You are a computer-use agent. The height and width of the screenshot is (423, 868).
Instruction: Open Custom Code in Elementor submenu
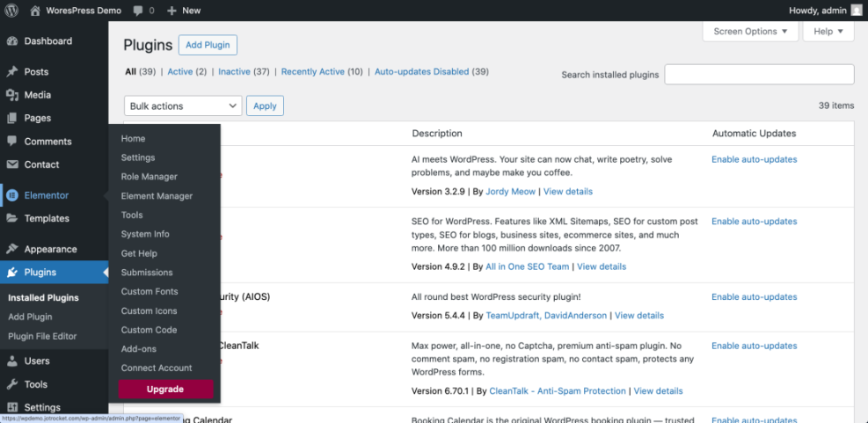coord(149,330)
